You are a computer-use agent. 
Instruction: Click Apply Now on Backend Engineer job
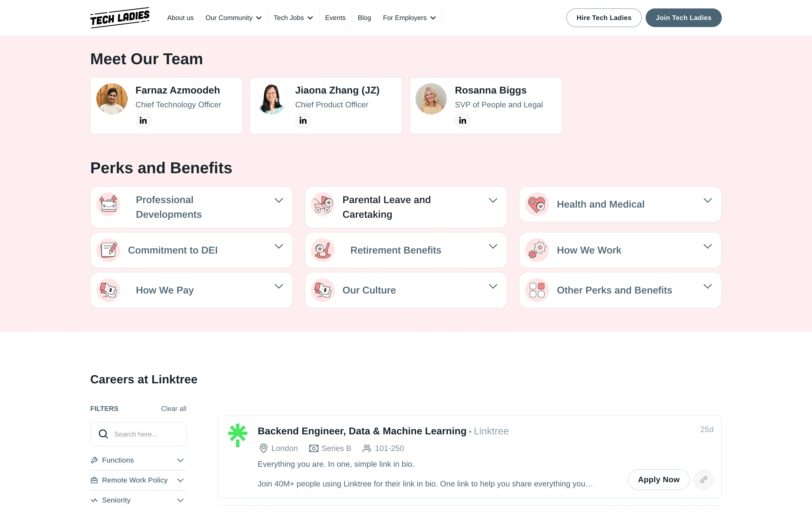point(658,479)
